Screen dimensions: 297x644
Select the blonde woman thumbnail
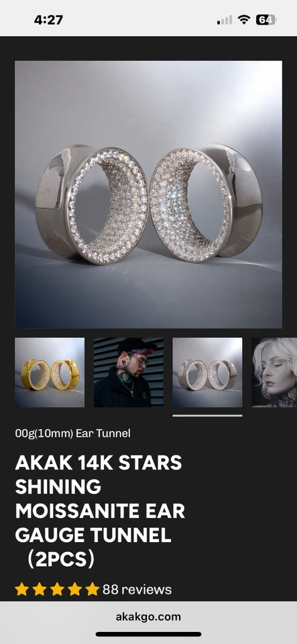(x=274, y=372)
